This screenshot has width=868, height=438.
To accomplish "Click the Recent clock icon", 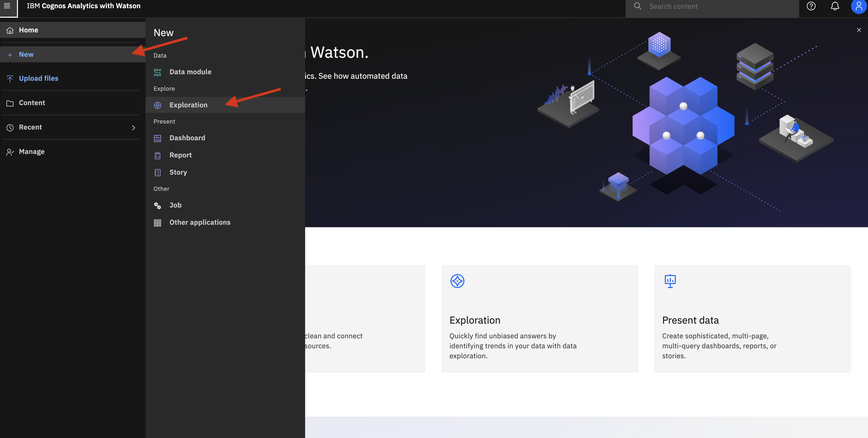I will (10, 128).
